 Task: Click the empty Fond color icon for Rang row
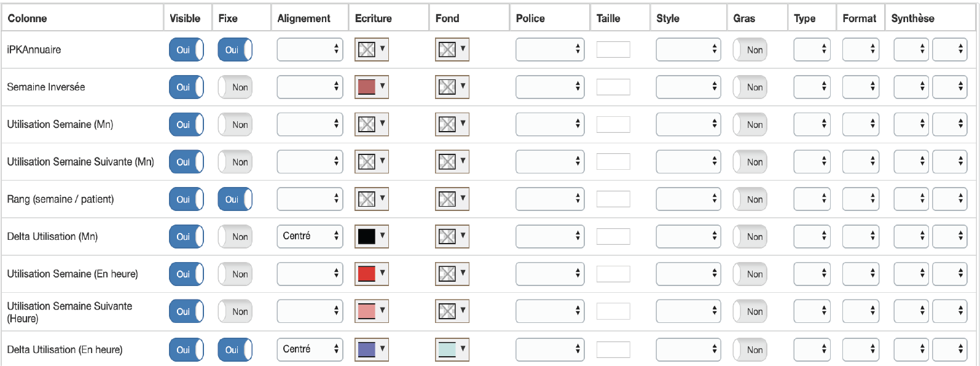click(452, 199)
